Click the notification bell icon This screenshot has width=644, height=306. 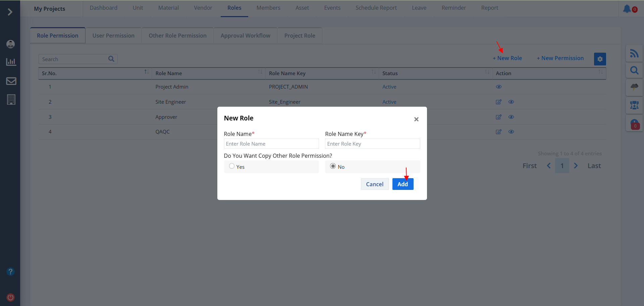pos(627,9)
